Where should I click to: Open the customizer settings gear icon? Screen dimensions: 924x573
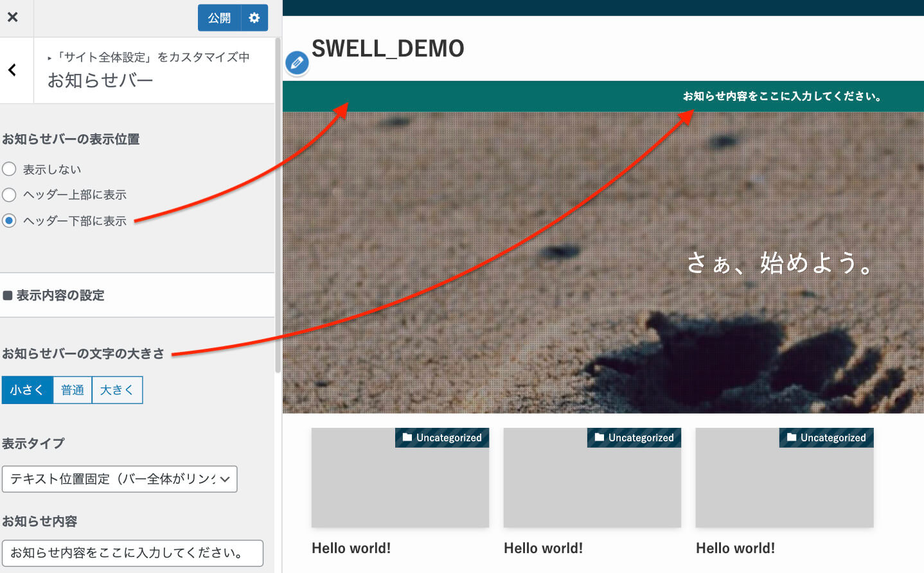(x=254, y=17)
